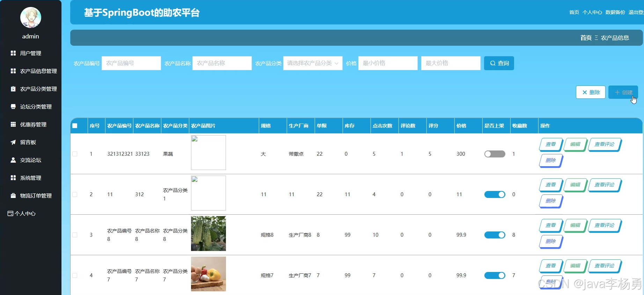
Task: Click the 个人中心 sidebar icon
Action: click(x=10, y=213)
